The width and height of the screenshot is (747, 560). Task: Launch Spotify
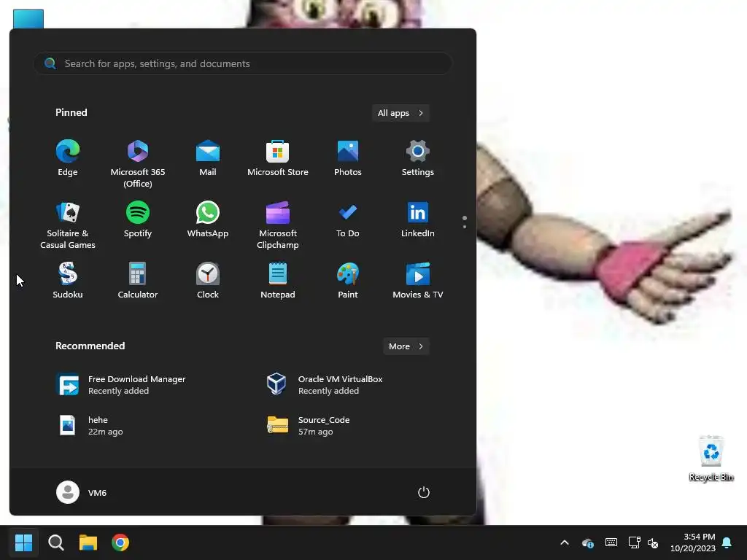pyautogui.click(x=138, y=220)
